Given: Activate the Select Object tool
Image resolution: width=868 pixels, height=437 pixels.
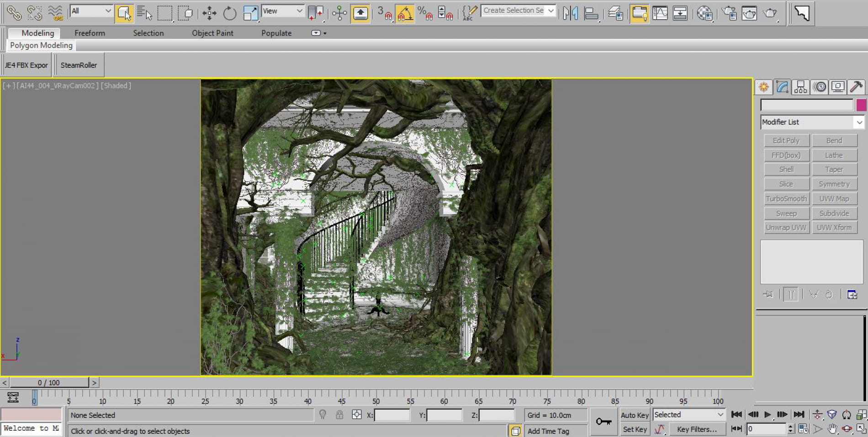Looking at the screenshot, I should point(124,13).
